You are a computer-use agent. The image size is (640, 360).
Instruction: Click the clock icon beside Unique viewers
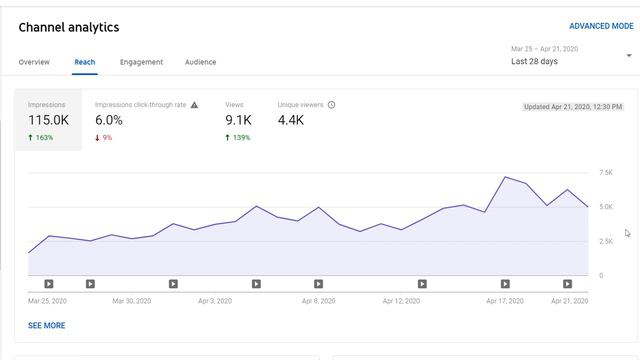coord(331,105)
